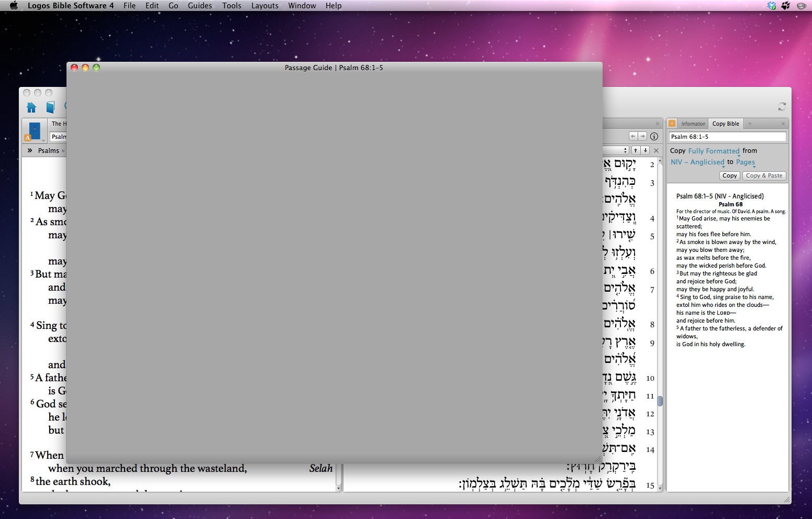Show table of contents double-chevron
The width and height of the screenshot is (812, 519).
[30, 150]
